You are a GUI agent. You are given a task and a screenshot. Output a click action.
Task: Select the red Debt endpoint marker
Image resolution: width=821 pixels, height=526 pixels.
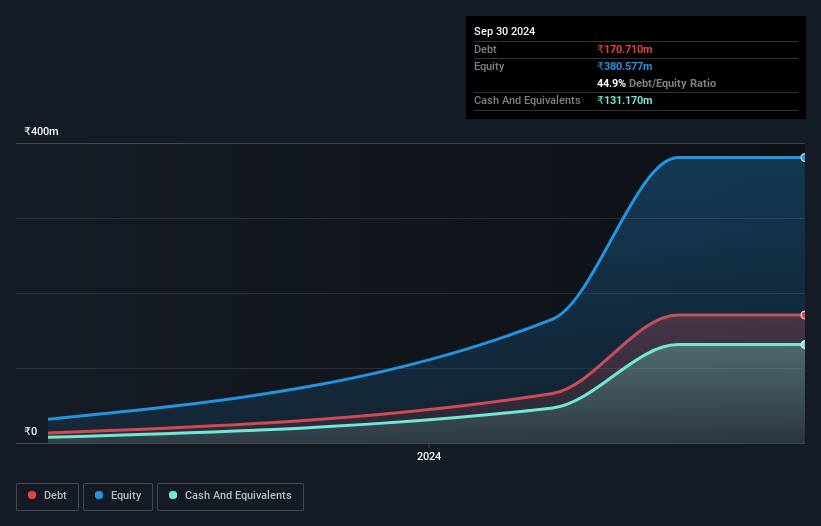click(x=804, y=315)
